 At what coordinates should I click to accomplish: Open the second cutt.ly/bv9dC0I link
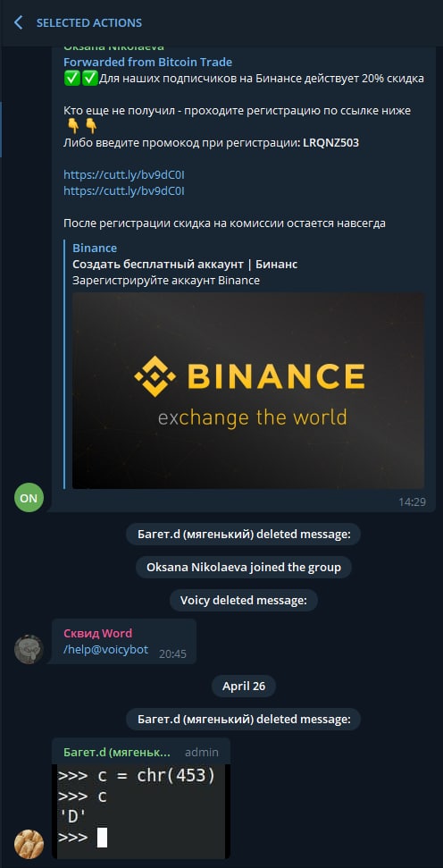(x=124, y=191)
